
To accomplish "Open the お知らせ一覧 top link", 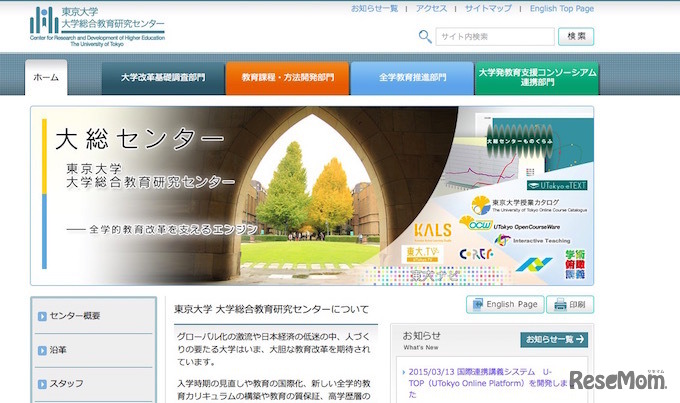I will pos(374,9).
